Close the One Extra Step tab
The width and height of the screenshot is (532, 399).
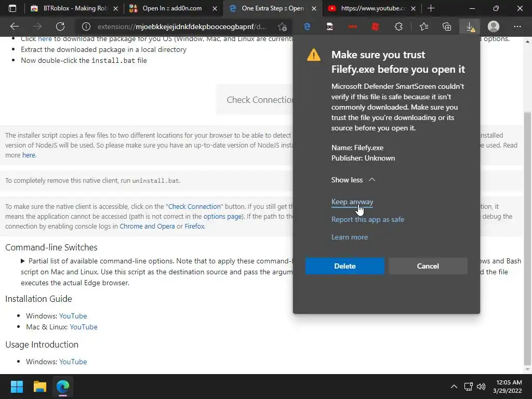point(314,8)
